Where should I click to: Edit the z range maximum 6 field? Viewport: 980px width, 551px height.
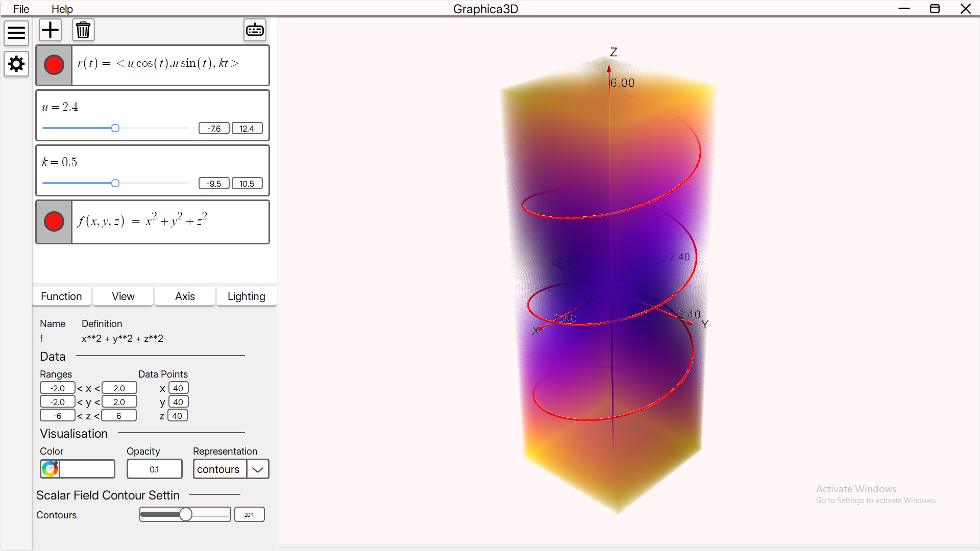tap(119, 416)
